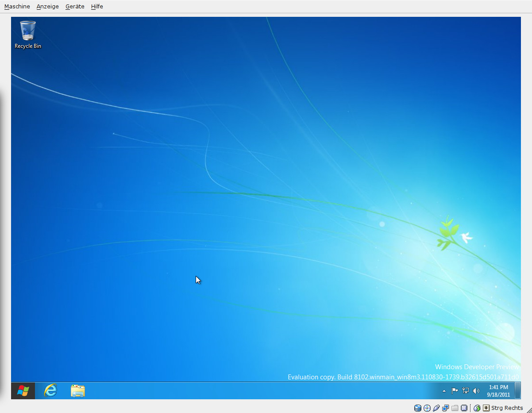532x413 pixels.
Task: Open the Hilfe menu
Action: click(x=97, y=7)
